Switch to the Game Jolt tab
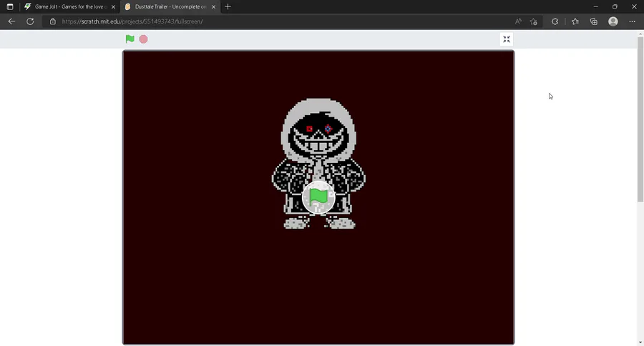644x346 pixels. coord(70,6)
